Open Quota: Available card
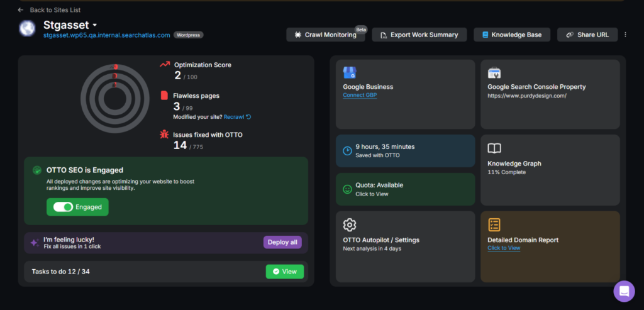This screenshot has height=310, width=644. tap(406, 189)
